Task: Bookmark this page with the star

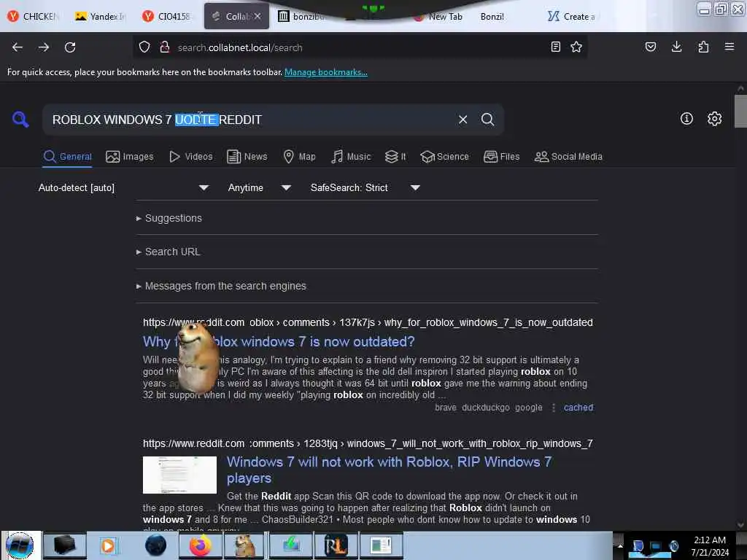Action: pos(576,47)
